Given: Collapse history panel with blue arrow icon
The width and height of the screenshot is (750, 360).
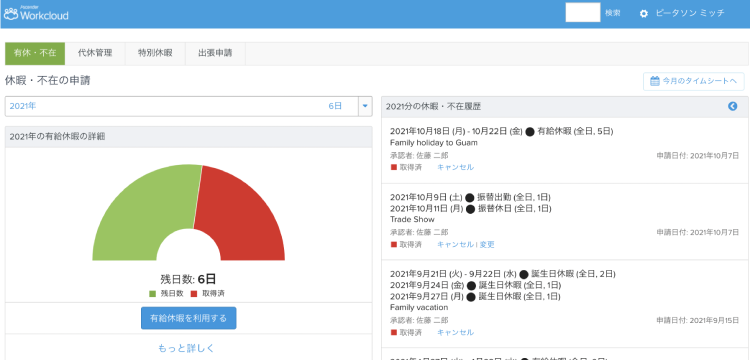Looking at the screenshot, I should 732,107.
